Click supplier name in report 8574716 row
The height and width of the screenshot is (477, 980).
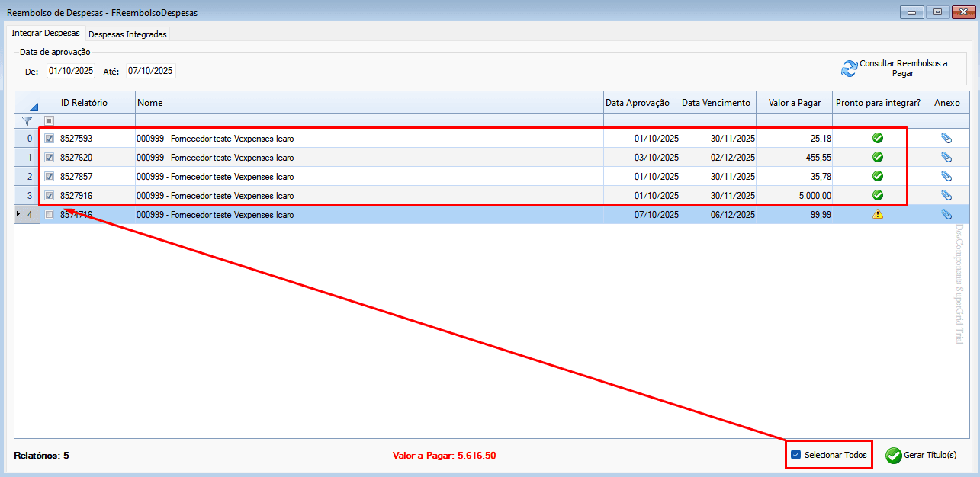pyautogui.click(x=215, y=215)
